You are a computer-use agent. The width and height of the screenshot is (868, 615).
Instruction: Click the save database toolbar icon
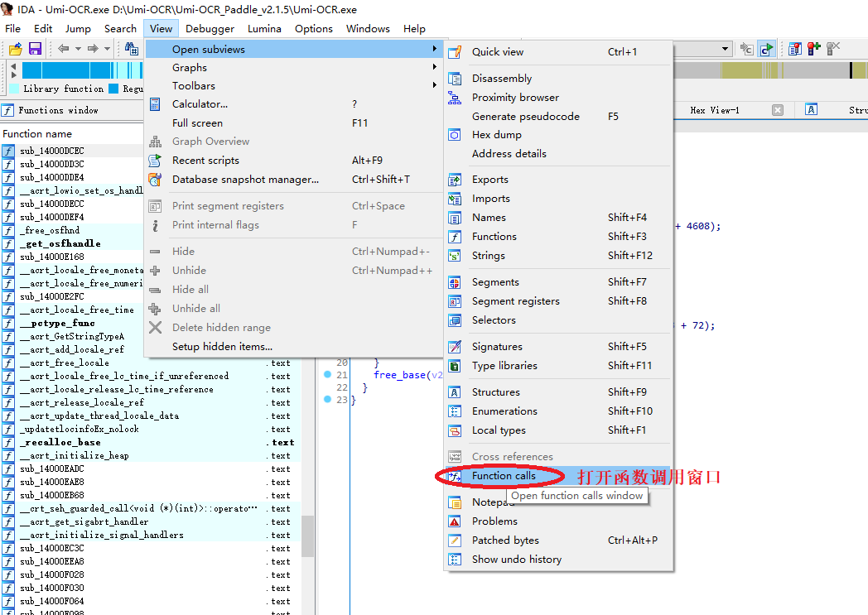[35, 49]
